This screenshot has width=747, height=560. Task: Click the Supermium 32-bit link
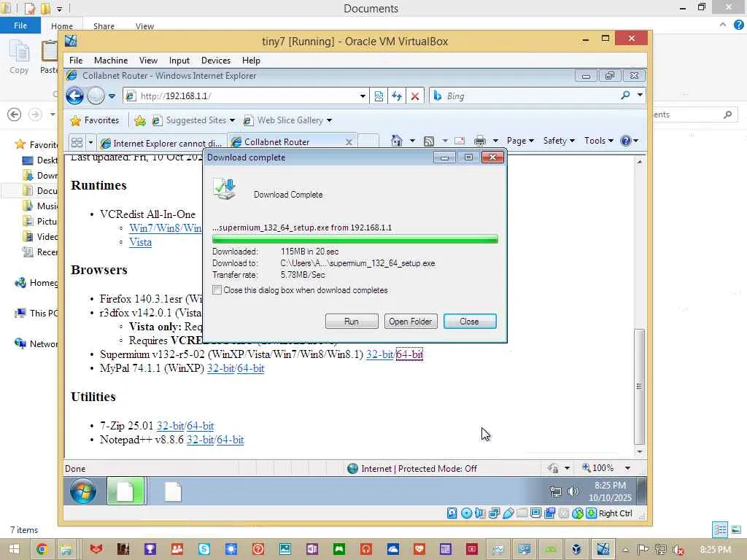(379, 354)
